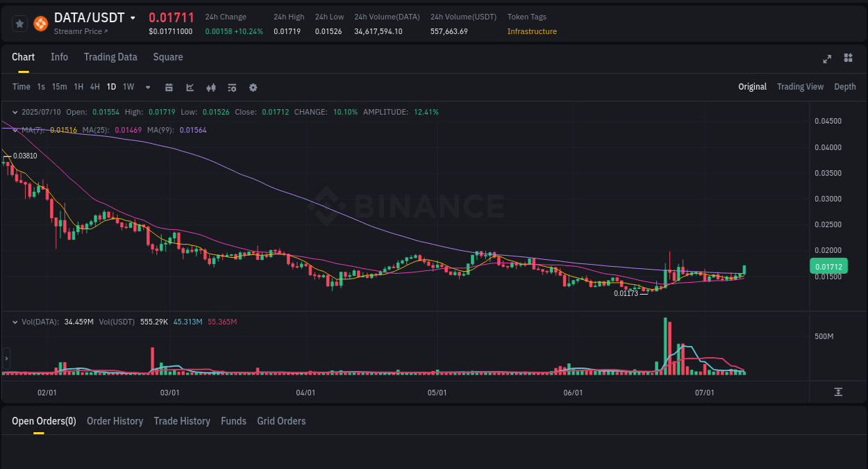Image resolution: width=868 pixels, height=469 pixels.
Task: Select the 1W timeframe option
Action: pyautogui.click(x=128, y=87)
